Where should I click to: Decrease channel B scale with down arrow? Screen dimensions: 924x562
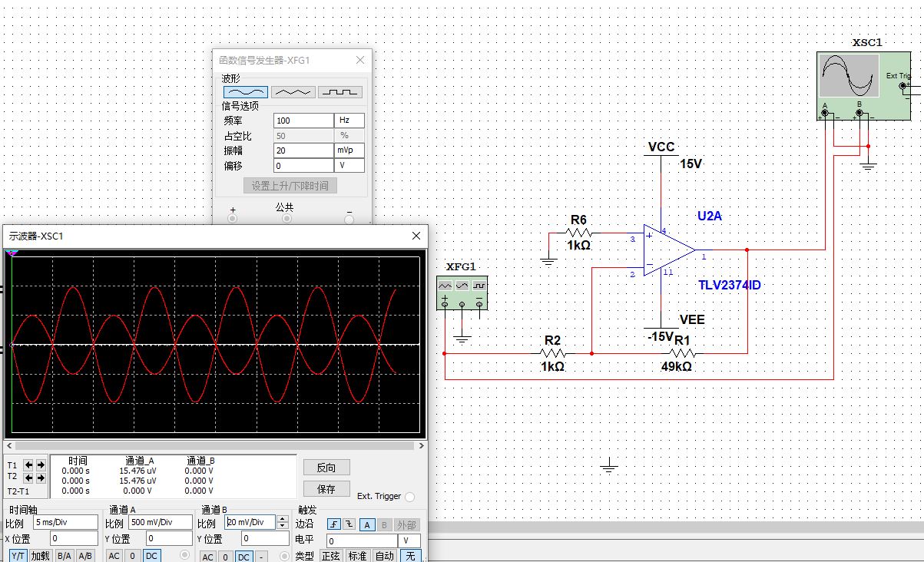(x=283, y=525)
